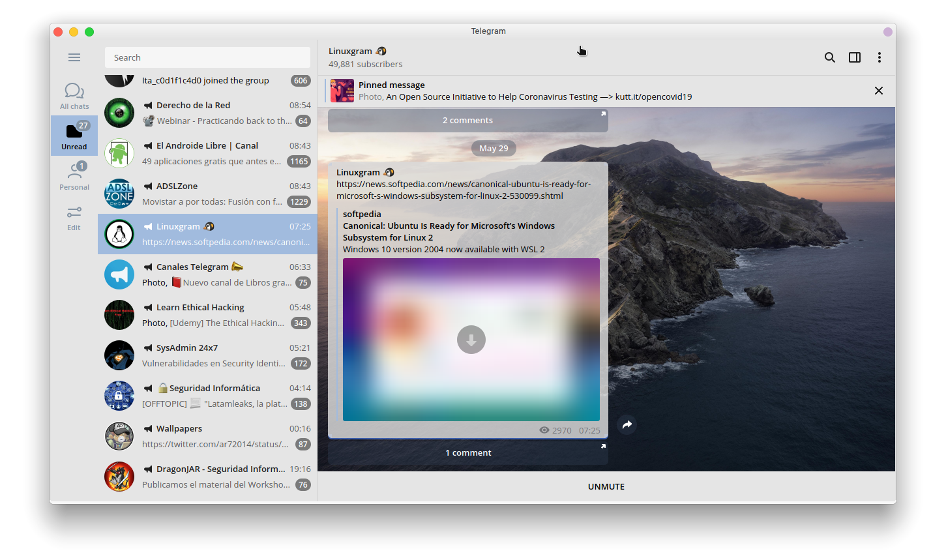Open the Wallpapers channel
946x560 pixels.
[x=207, y=436]
